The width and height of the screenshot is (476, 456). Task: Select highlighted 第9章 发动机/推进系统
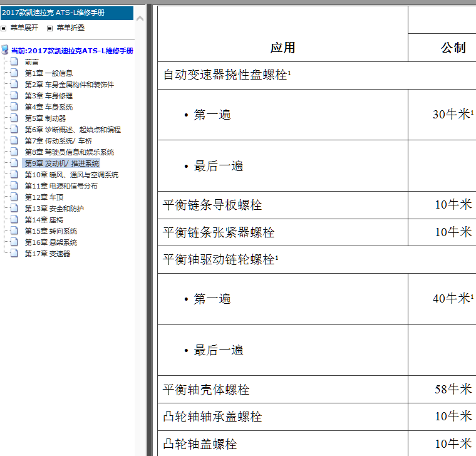[x=61, y=163]
